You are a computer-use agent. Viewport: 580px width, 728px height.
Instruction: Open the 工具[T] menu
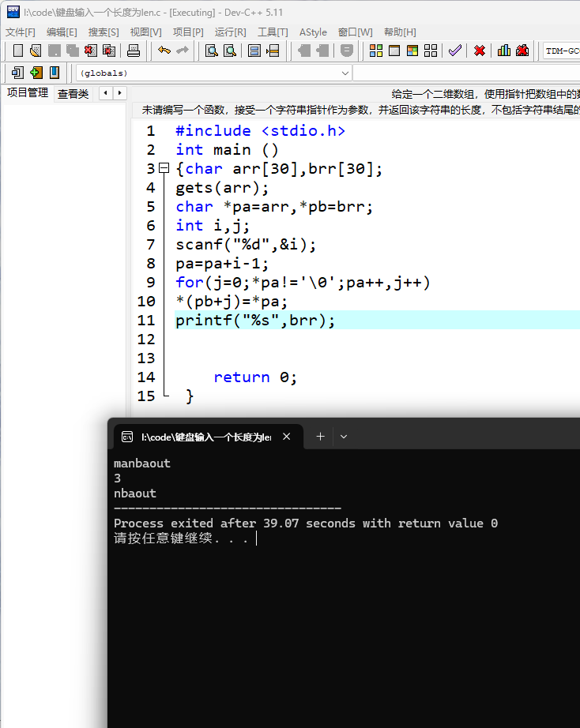pos(273,32)
